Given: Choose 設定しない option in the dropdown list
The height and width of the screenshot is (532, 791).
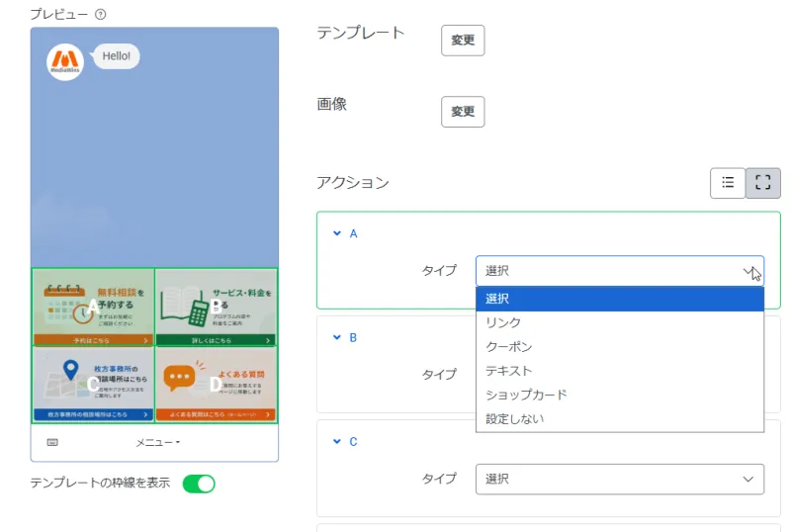Looking at the screenshot, I should tap(620, 418).
